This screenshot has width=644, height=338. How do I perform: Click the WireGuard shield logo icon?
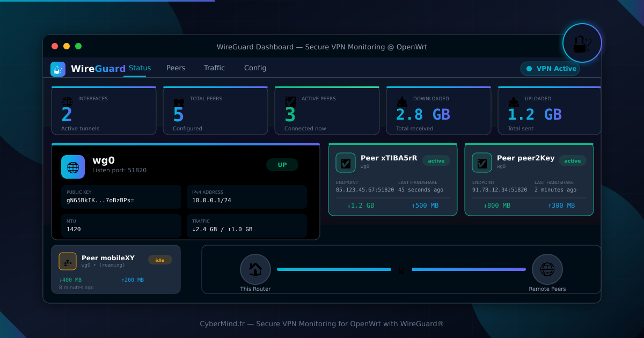click(57, 69)
